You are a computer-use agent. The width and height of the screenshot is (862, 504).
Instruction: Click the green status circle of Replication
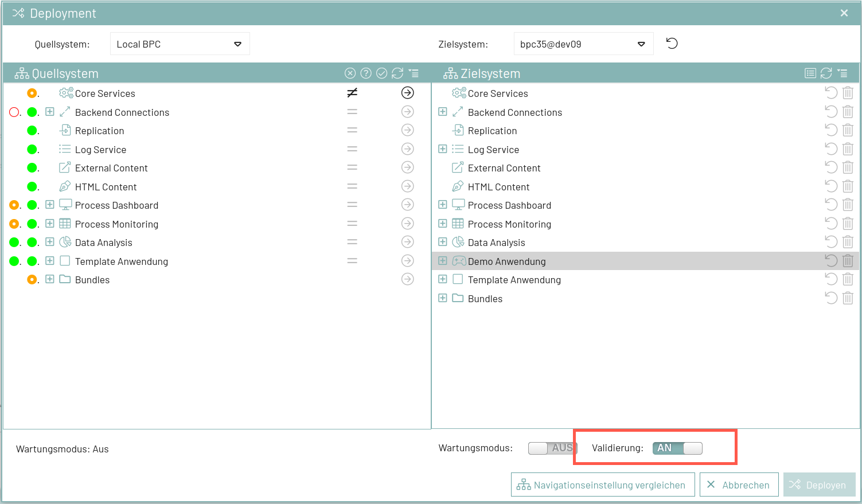click(x=32, y=130)
